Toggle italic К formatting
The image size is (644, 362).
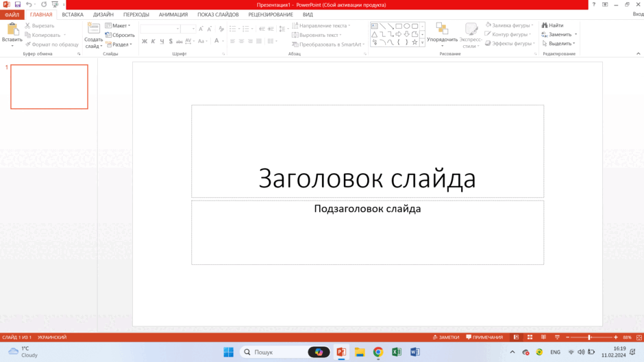(x=153, y=41)
